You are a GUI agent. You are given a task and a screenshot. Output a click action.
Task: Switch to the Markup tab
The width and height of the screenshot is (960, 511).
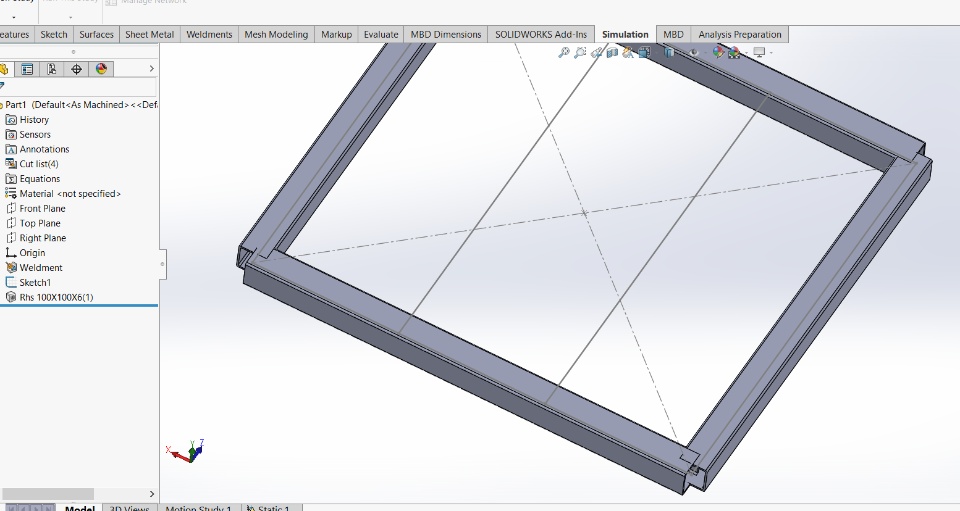tap(336, 34)
